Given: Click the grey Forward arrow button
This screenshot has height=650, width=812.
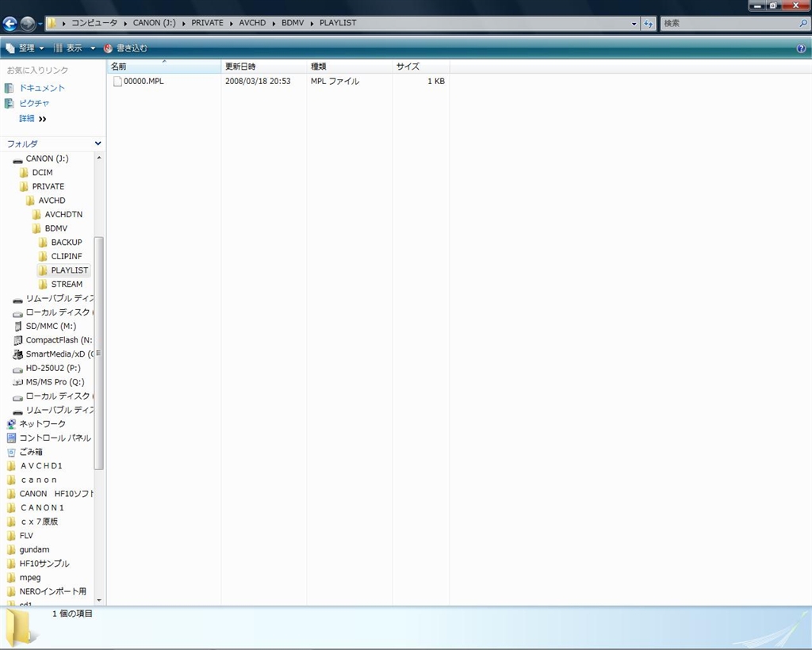Looking at the screenshot, I should click(x=28, y=23).
